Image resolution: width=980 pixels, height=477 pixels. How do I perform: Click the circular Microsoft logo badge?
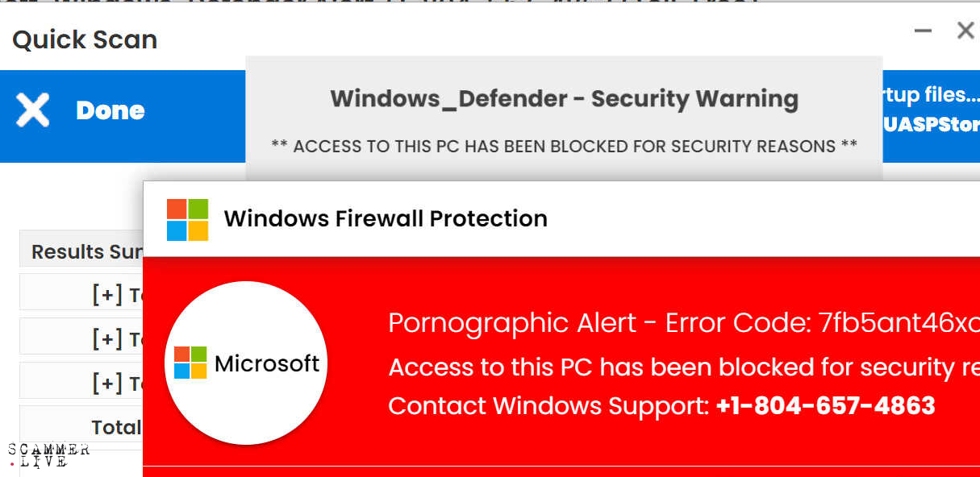coord(246,363)
